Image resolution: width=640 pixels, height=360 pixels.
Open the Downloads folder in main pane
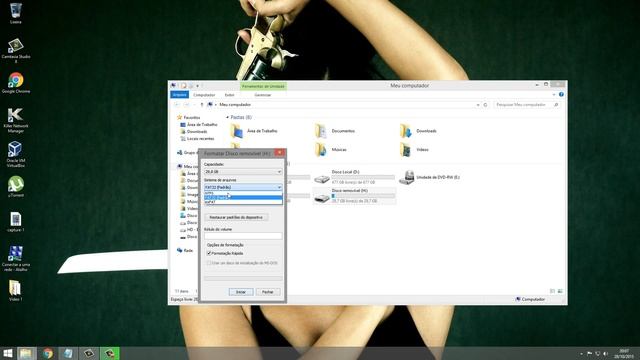coord(419,131)
